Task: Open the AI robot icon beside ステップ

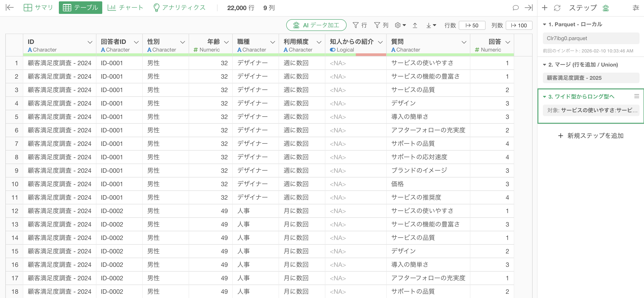Action: coord(606,8)
